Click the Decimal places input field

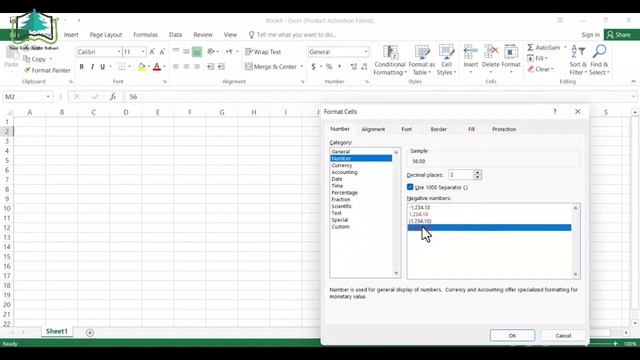461,175
